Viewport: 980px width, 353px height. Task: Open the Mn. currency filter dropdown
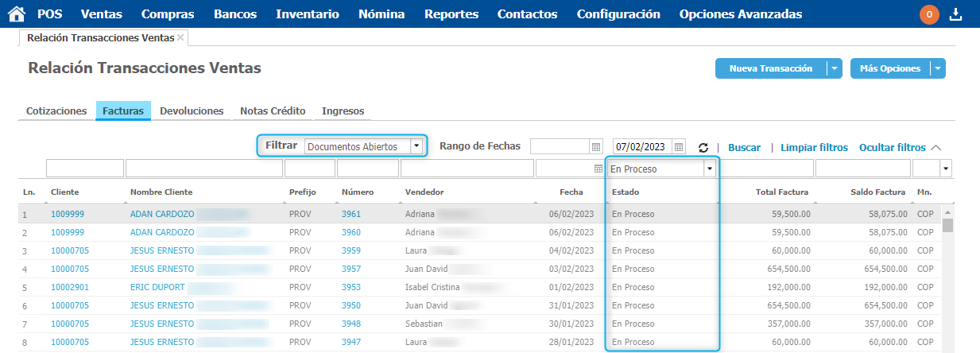(946, 169)
